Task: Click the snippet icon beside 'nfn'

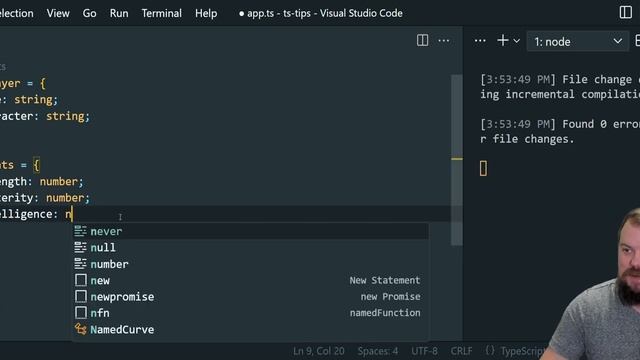Action: (x=81, y=313)
